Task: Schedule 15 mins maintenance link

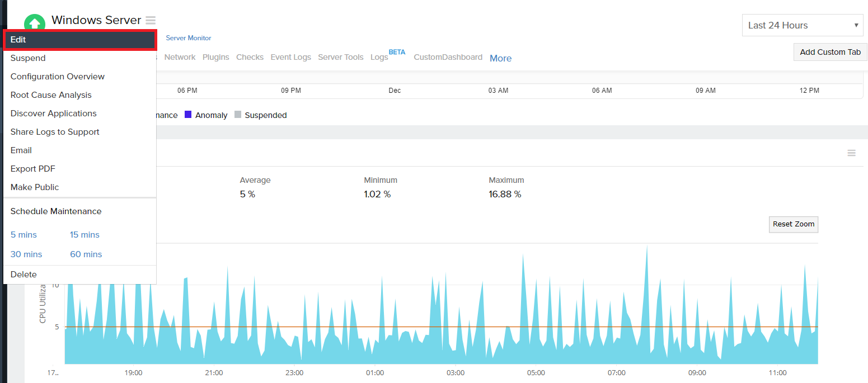Action: [85, 235]
